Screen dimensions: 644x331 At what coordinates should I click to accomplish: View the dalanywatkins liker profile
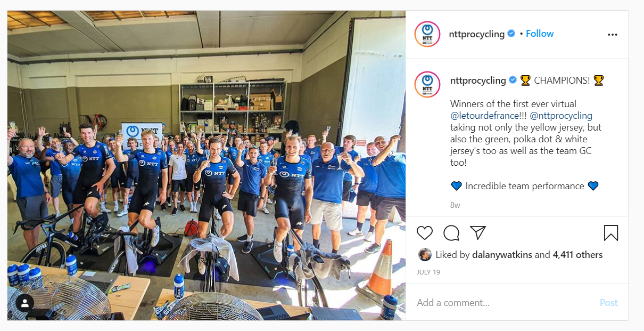click(x=503, y=255)
